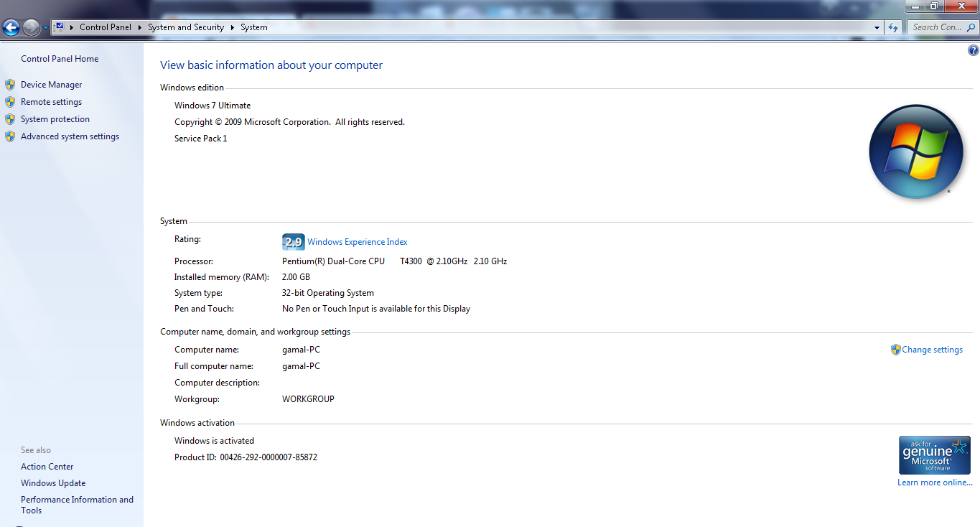Open address bar history dropdown
980x527 pixels.
pyautogui.click(x=877, y=27)
